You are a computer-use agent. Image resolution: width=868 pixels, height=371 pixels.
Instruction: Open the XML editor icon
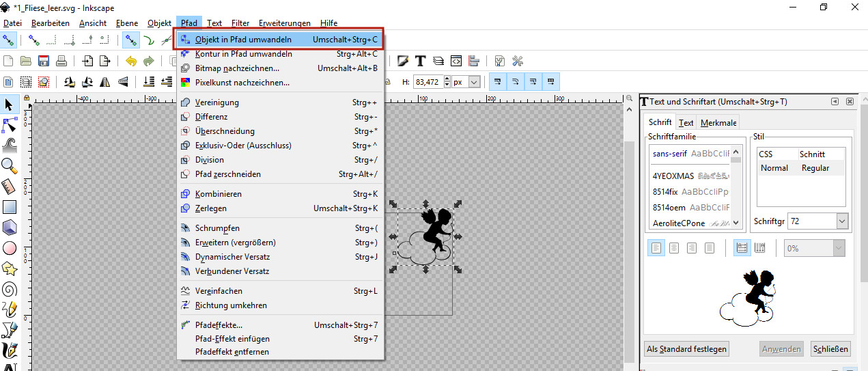click(456, 61)
